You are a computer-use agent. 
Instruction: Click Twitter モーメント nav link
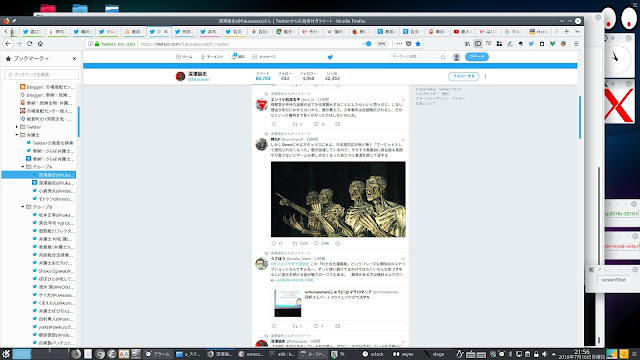211,57
